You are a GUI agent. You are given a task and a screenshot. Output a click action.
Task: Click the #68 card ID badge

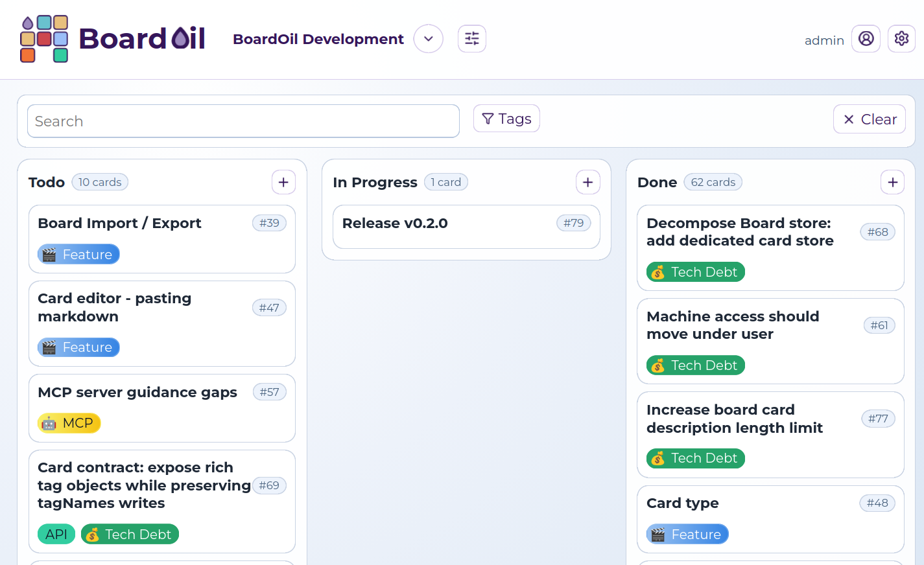877,232
